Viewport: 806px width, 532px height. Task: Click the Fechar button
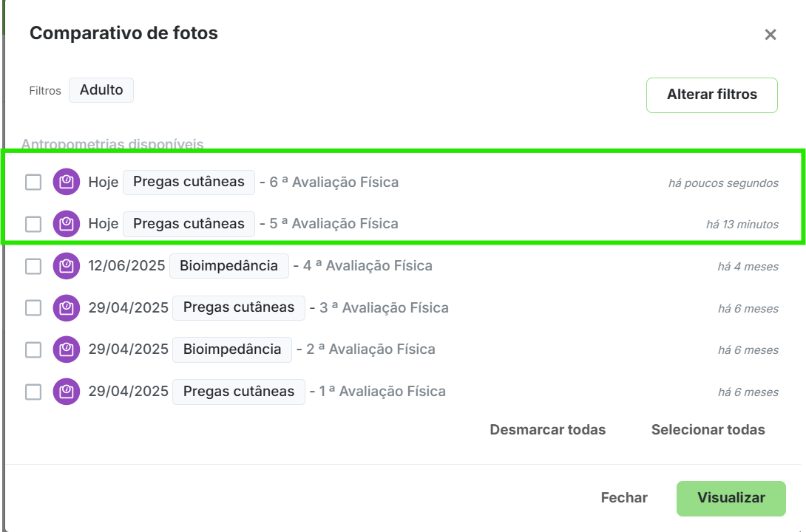624,498
